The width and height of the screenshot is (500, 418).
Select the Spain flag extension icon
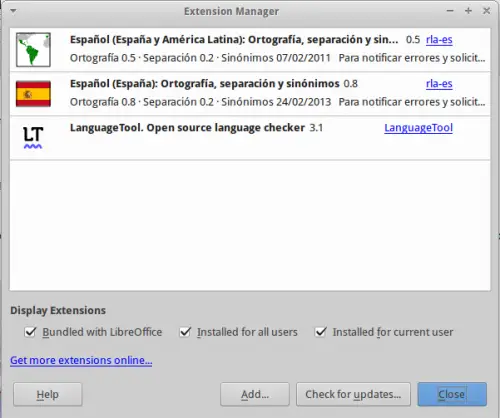[x=33, y=94]
